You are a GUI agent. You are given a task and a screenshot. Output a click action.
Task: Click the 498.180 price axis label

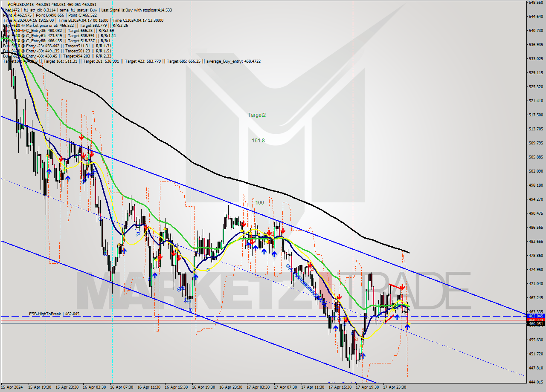click(536, 185)
